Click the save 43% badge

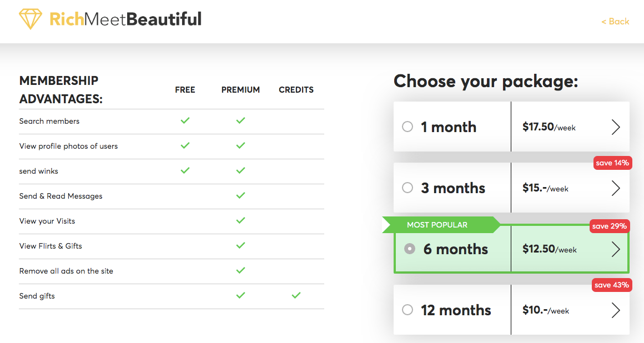point(612,285)
